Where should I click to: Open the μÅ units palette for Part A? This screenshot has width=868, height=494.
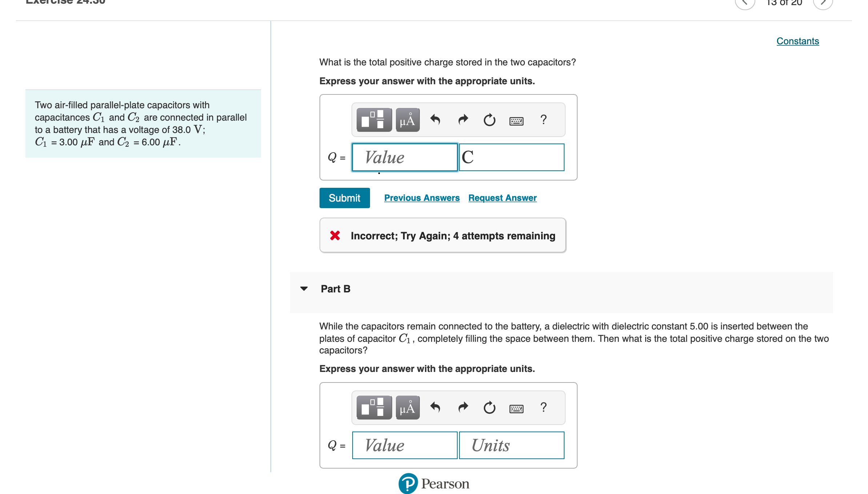[407, 120]
